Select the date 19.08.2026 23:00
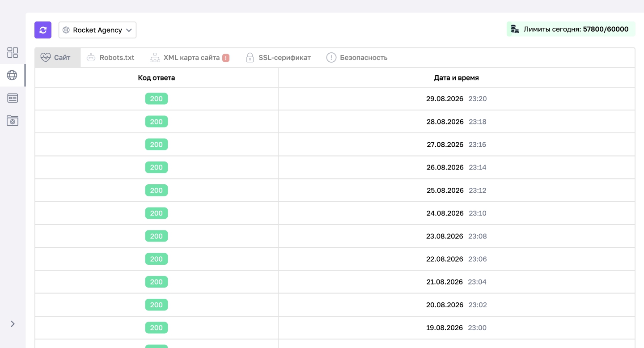This screenshot has height=348, width=644. [x=457, y=328]
